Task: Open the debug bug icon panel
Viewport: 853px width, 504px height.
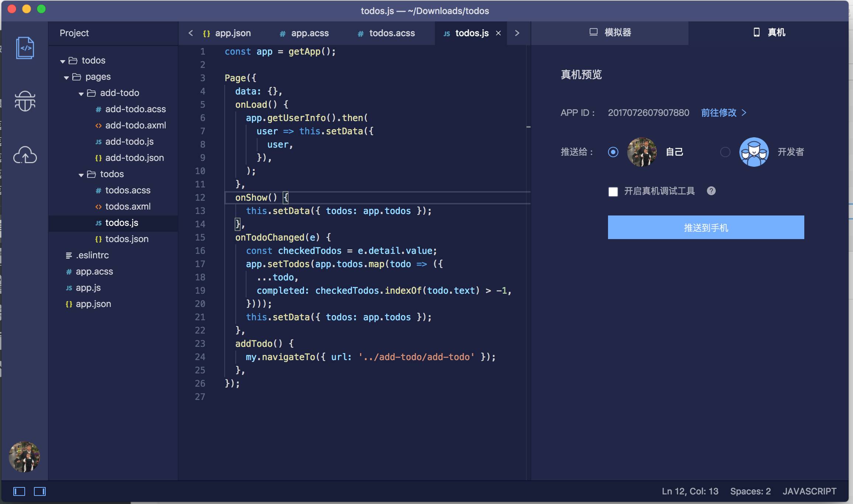Action: click(x=25, y=101)
